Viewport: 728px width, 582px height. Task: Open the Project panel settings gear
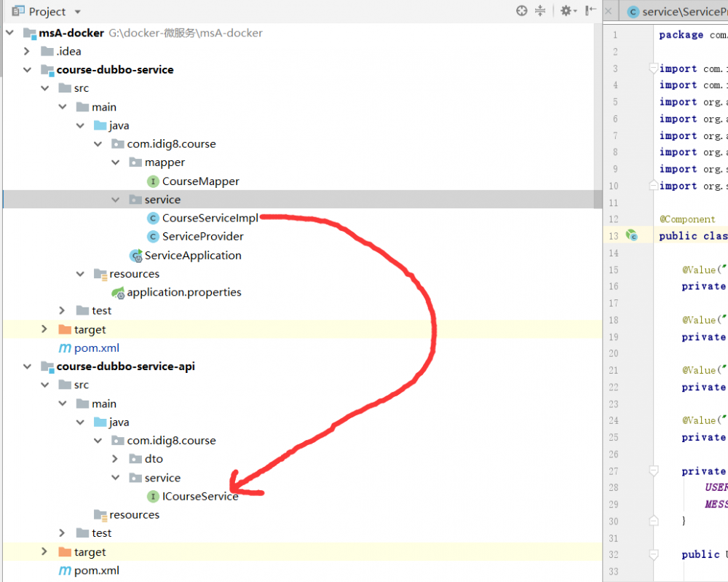(567, 11)
